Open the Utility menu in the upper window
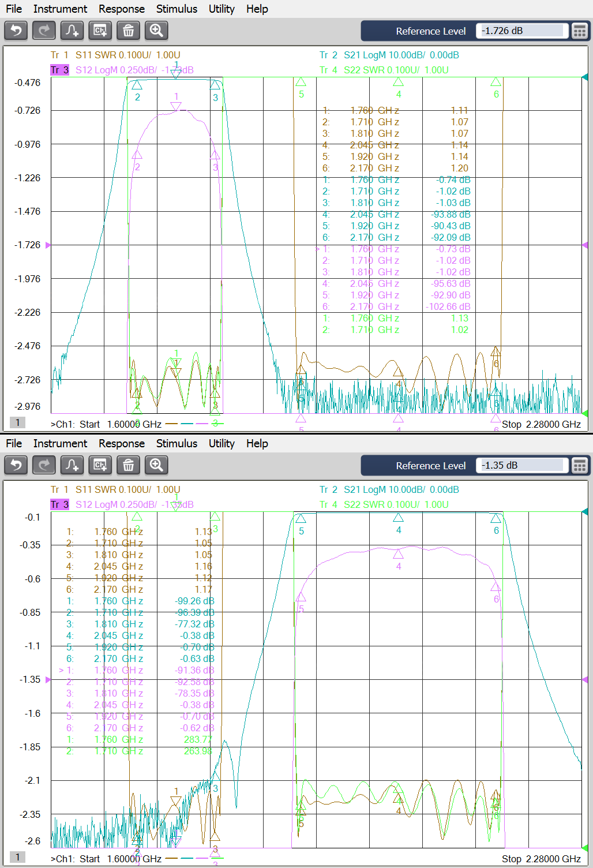This screenshot has height=868, width=593. [222, 9]
